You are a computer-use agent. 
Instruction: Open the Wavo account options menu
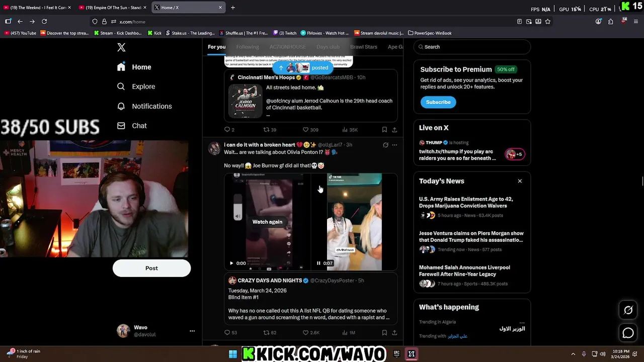(192, 331)
